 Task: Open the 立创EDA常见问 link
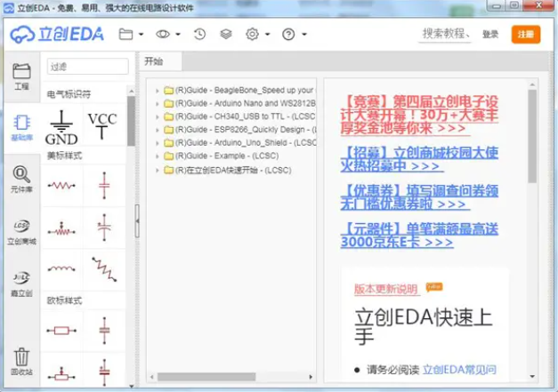(x=459, y=370)
